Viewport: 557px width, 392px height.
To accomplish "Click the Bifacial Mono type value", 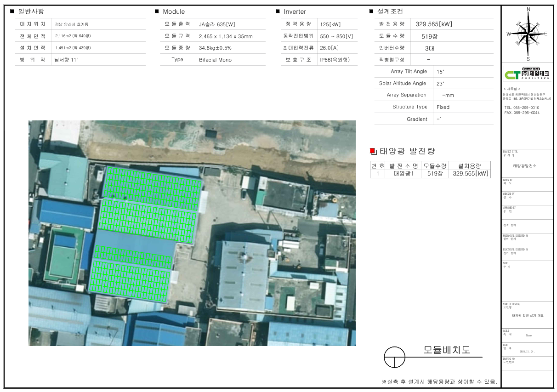I will 215,60.
